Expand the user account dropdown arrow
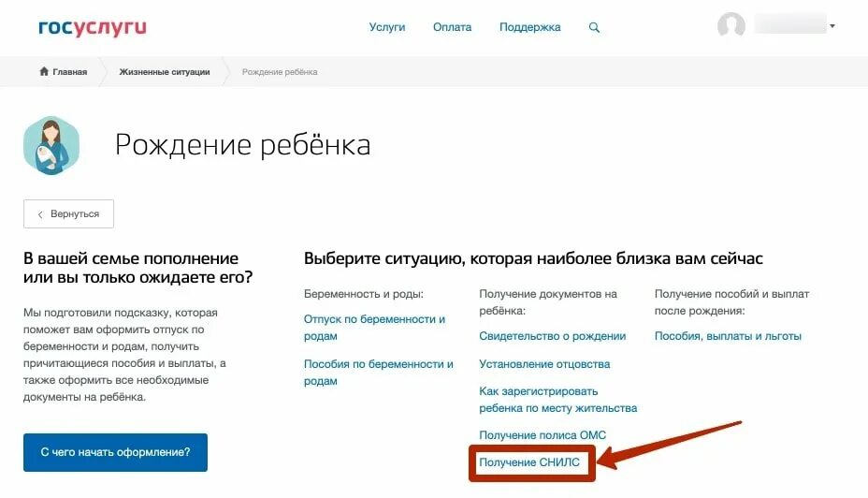868x498 pixels. click(832, 25)
